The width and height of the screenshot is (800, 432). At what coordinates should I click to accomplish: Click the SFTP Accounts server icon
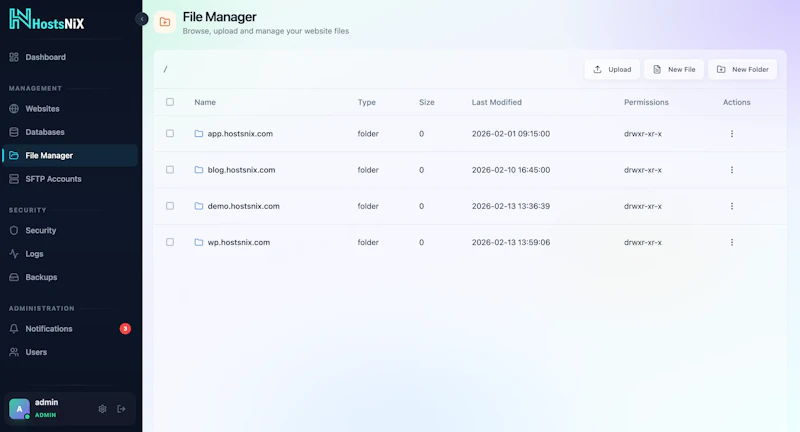pyautogui.click(x=14, y=179)
